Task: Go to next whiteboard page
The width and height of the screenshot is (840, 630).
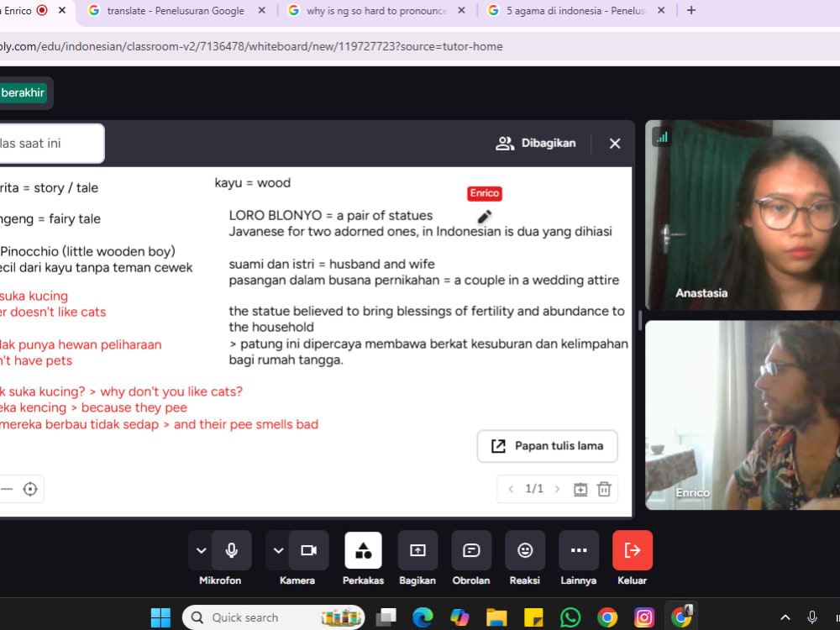Action: [557, 489]
